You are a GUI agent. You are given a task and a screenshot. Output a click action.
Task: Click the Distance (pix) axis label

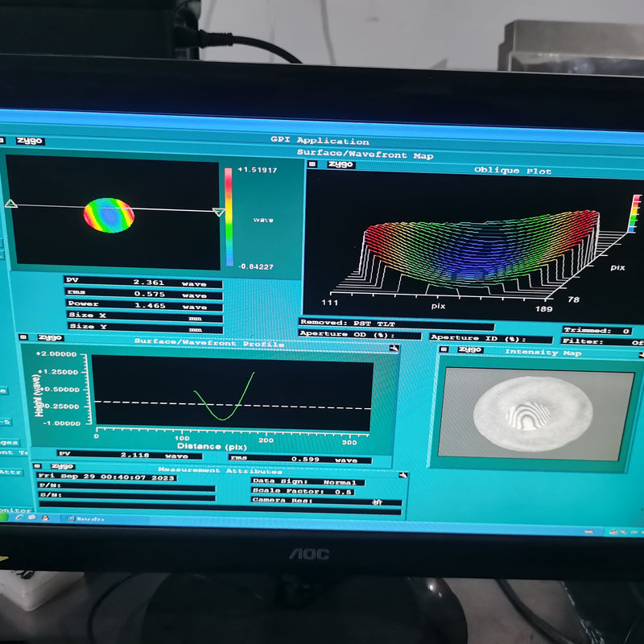click(212, 447)
